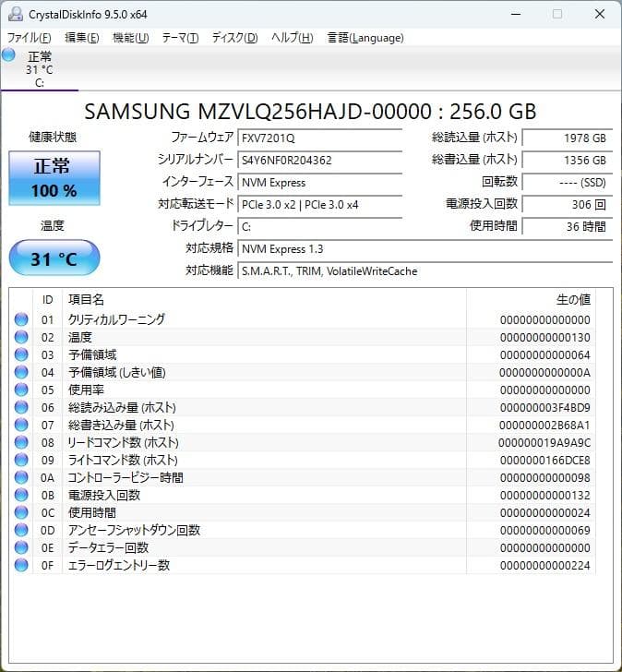This screenshot has width=622, height=672.
Task: Click status orb for 03 予備領域 row
Action: point(21,354)
